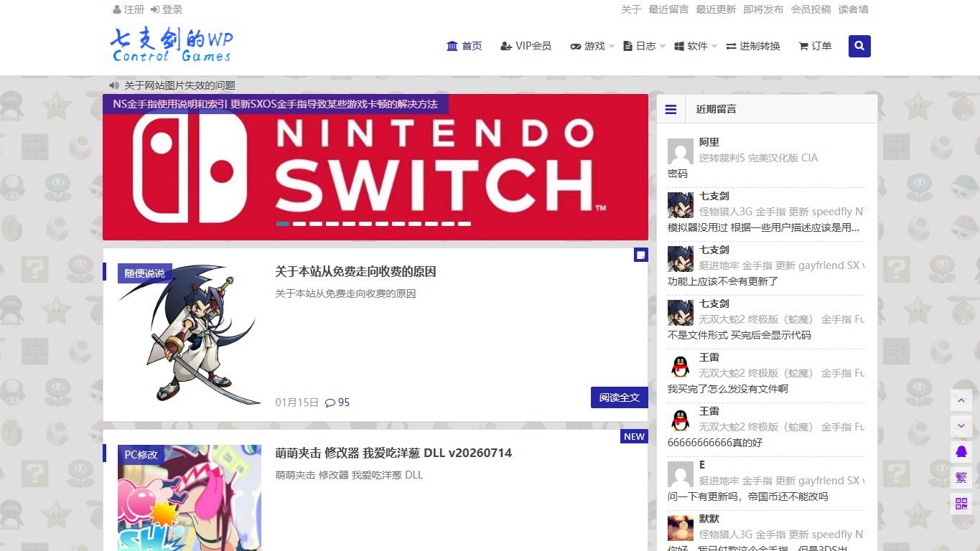Select the last carousel slide indicator

click(x=465, y=224)
